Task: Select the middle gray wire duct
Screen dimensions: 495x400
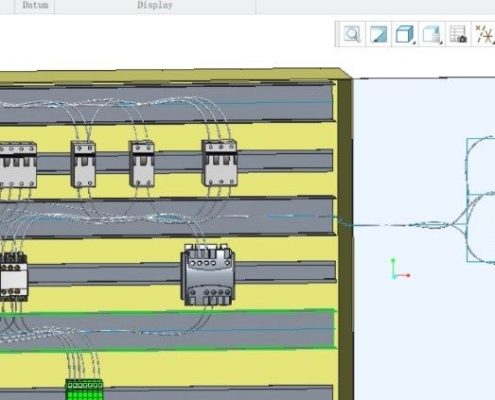Action: click(x=167, y=217)
